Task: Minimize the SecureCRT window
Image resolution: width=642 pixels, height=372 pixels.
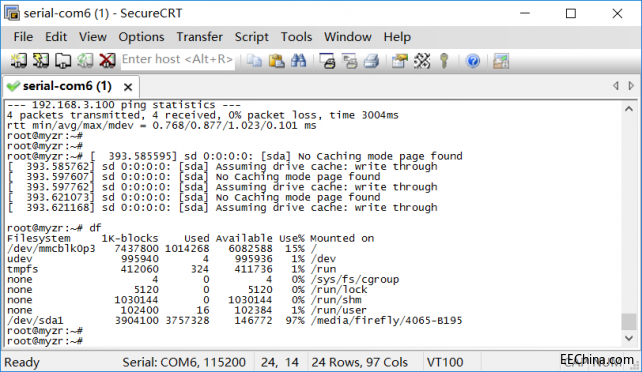Action: tap(525, 14)
